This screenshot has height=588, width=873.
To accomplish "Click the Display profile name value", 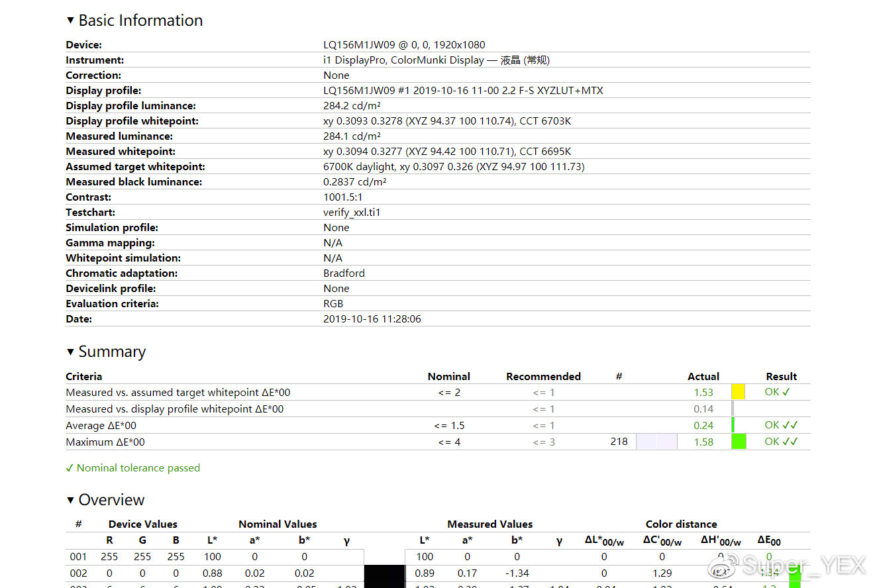I will coord(463,91).
